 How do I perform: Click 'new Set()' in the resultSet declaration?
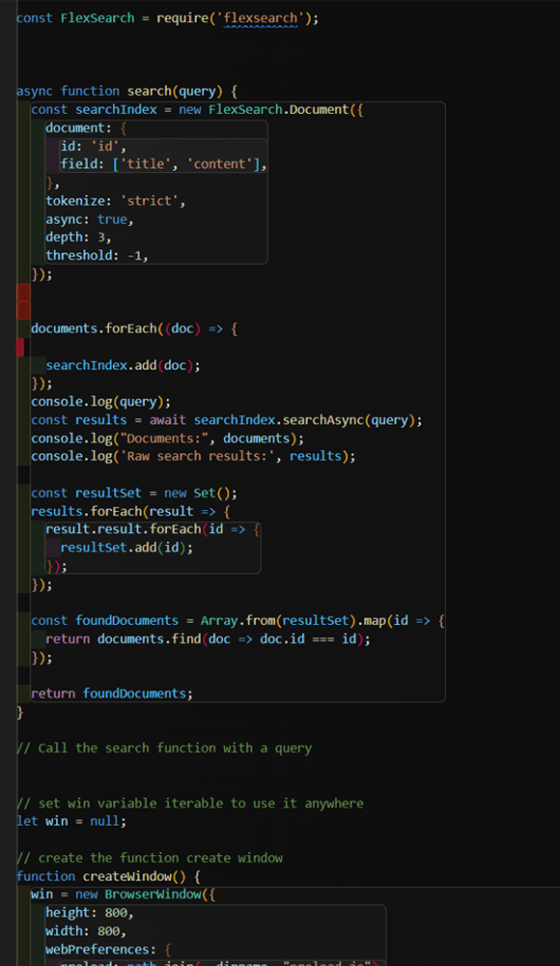197,494
